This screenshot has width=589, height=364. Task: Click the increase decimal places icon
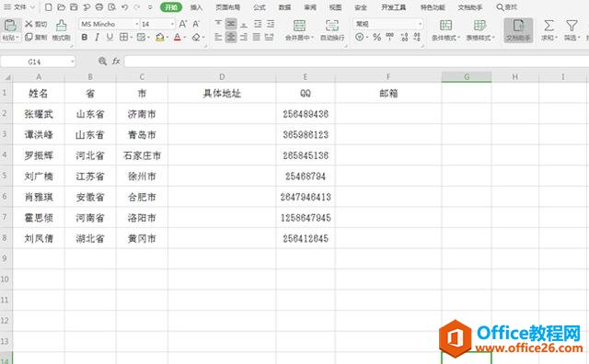click(404, 37)
